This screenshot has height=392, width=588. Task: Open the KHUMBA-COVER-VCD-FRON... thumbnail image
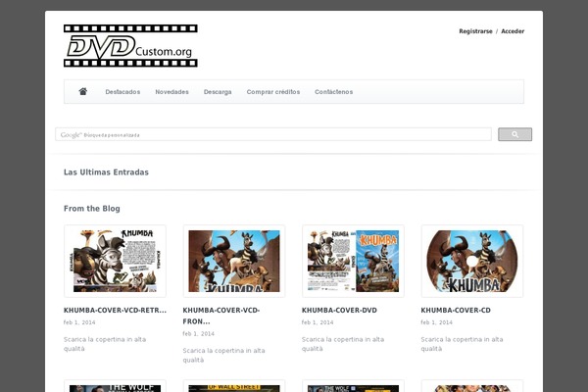[x=234, y=261]
